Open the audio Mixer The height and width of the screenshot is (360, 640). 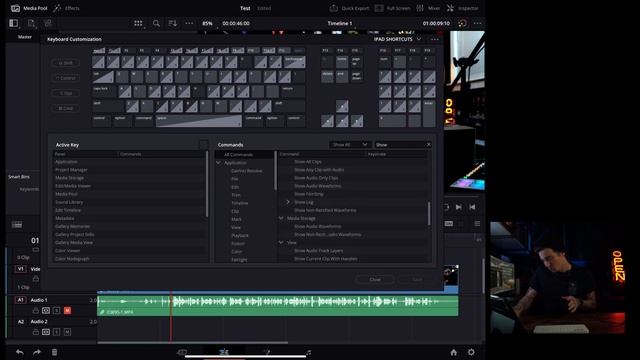point(428,8)
